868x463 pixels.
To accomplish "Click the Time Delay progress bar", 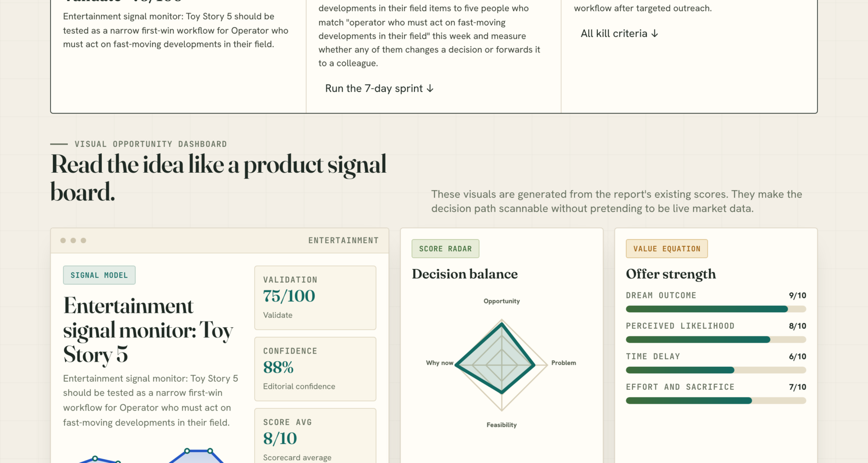I will [x=716, y=370].
